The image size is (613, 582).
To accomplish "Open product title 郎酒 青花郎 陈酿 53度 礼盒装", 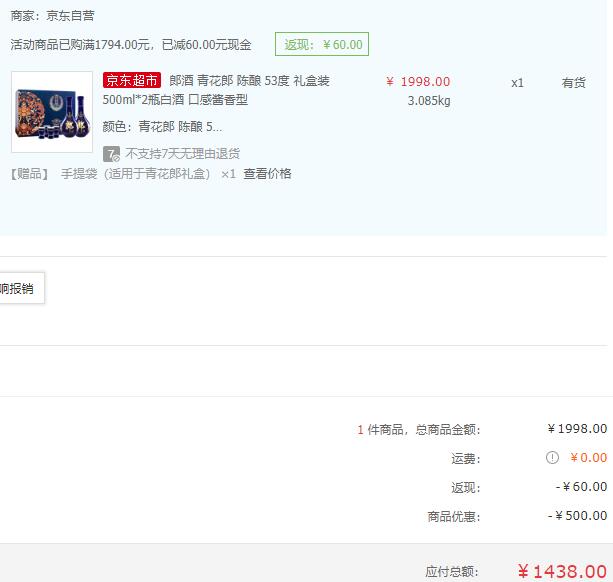I will (x=249, y=81).
